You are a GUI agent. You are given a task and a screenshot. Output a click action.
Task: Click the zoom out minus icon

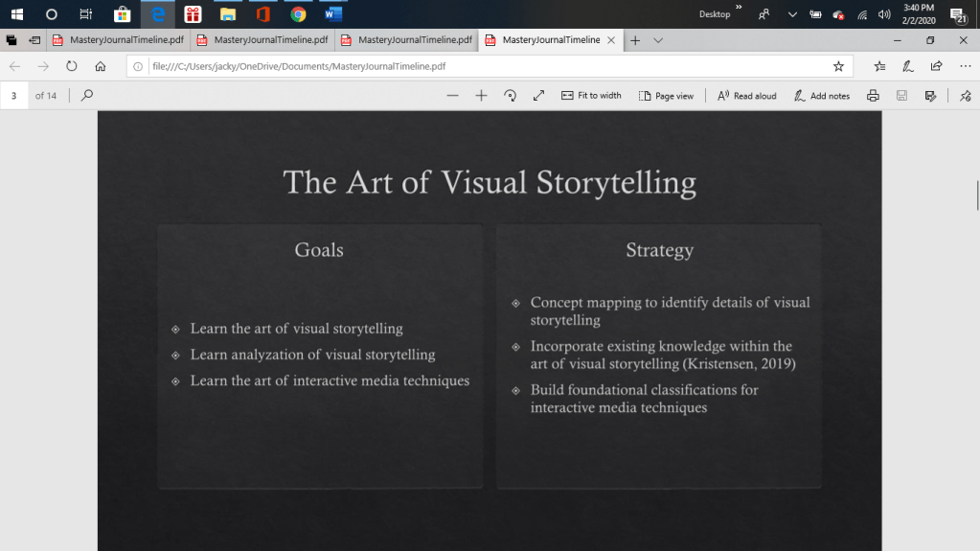pyautogui.click(x=453, y=96)
